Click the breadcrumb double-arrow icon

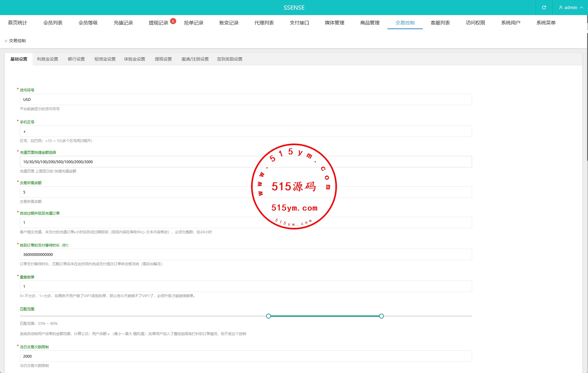[6, 41]
